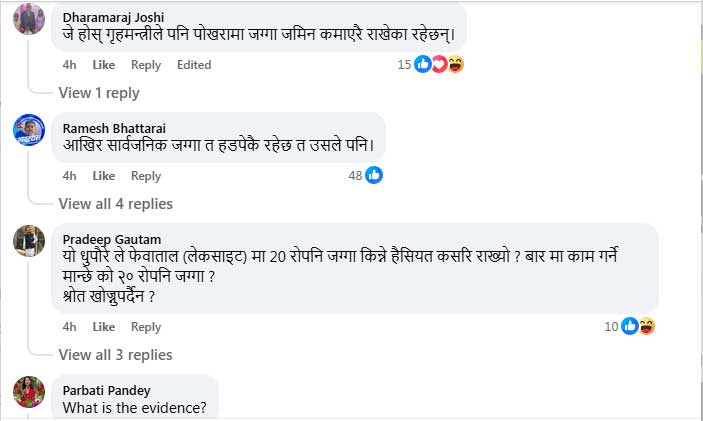Viewport: 703px width, 421px height.
Task: Open Edited history on Dharamaraj's comment
Action: [x=194, y=65]
